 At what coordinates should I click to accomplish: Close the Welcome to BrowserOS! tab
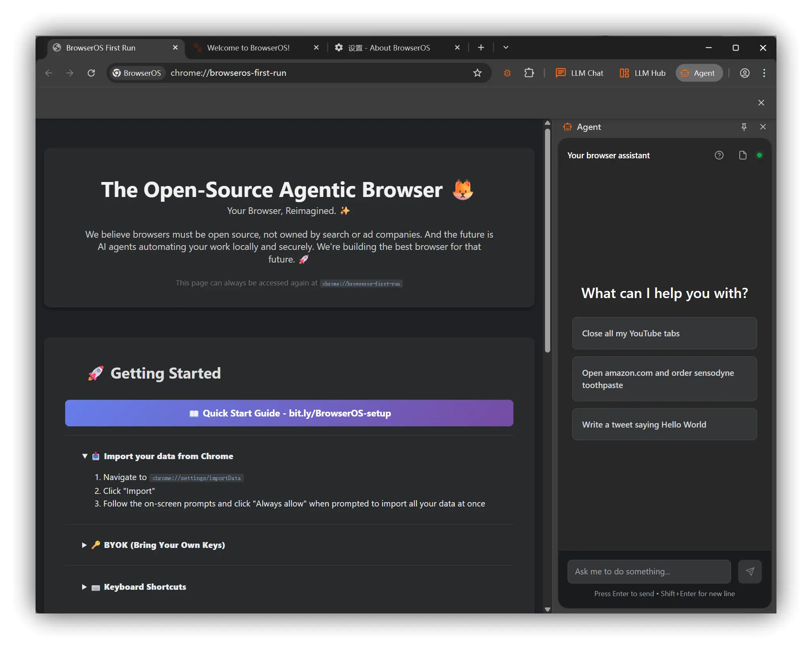316,47
